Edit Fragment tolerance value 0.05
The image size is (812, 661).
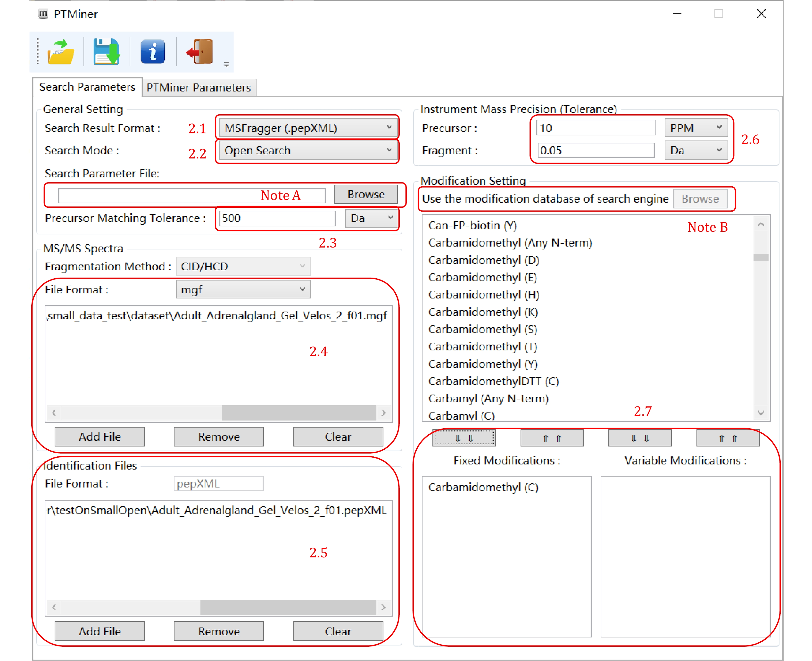click(x=596, y=150)
